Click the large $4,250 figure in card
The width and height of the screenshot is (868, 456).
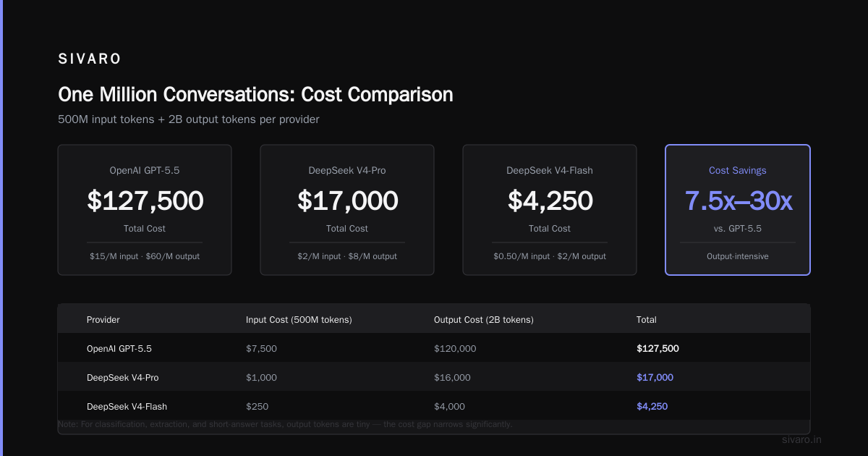pos(550,200)
